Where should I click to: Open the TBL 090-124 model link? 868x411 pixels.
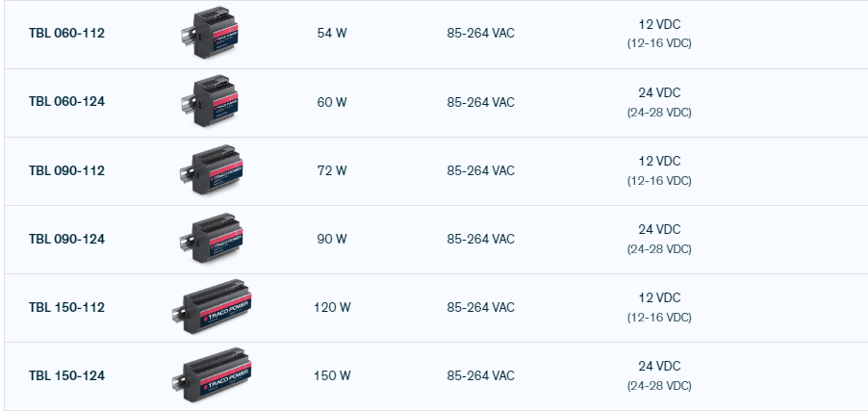pyautogui.click(x=66, y=239)
